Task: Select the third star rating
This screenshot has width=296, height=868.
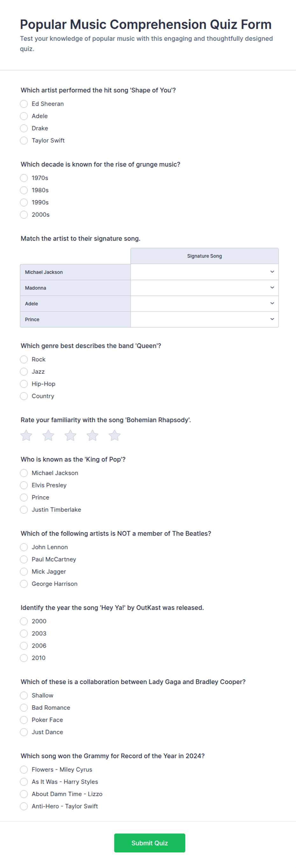Action: tap(70, 435)
